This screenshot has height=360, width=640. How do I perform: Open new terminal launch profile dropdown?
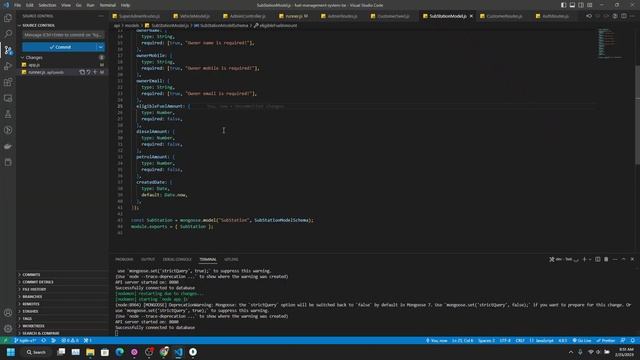point(590,259)
